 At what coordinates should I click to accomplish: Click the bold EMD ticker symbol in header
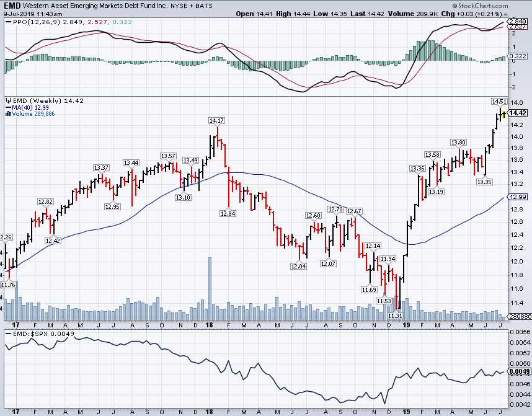click(12, 5)
